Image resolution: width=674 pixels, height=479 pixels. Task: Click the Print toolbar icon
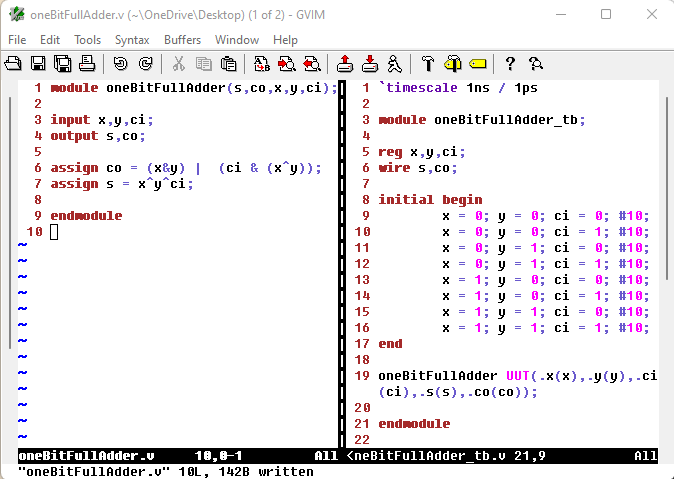coord(87,64)
